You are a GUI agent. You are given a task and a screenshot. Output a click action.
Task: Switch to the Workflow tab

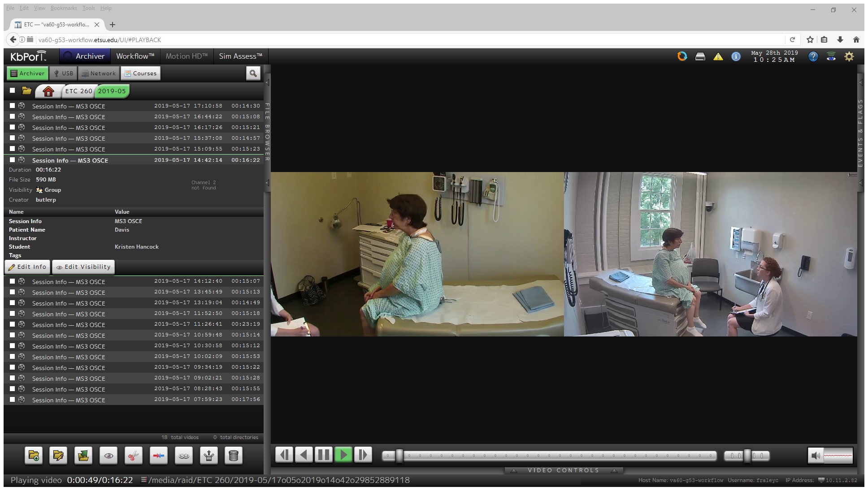coord(135,56)
